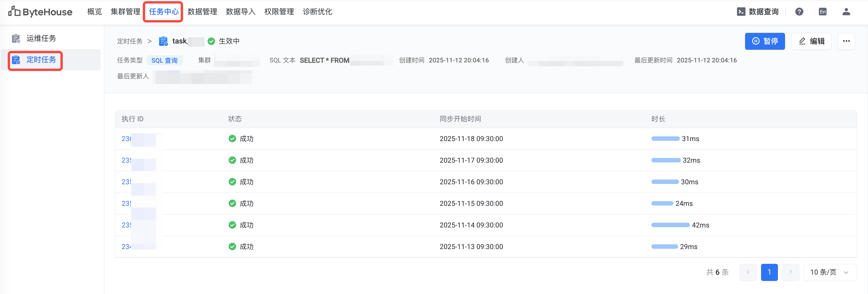Image resolution: width=868 pixels, height=294 pixels.
Task: Select the 运维任务 sidebar icon
Action: (x=16, y=39)
